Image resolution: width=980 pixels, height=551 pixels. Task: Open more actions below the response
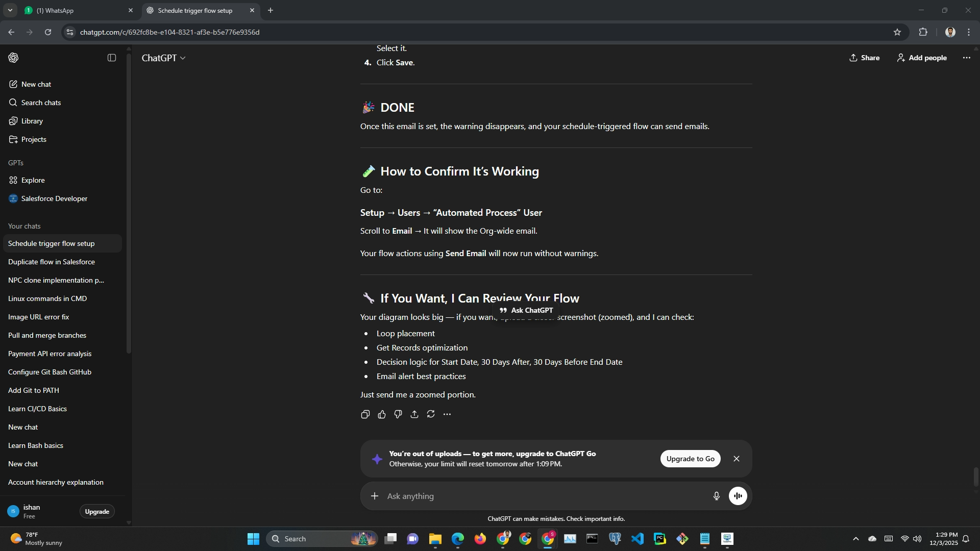coord(447,414)
